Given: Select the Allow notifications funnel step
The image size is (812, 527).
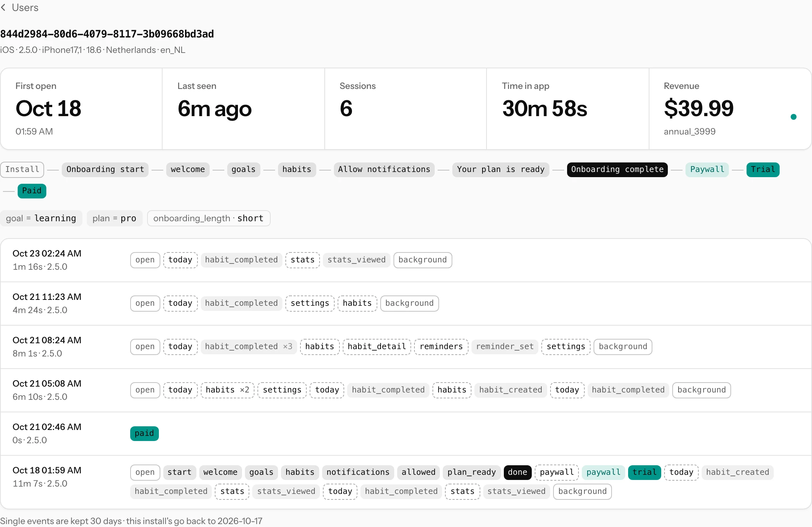Looking at the screenshot, I should 384,169.
